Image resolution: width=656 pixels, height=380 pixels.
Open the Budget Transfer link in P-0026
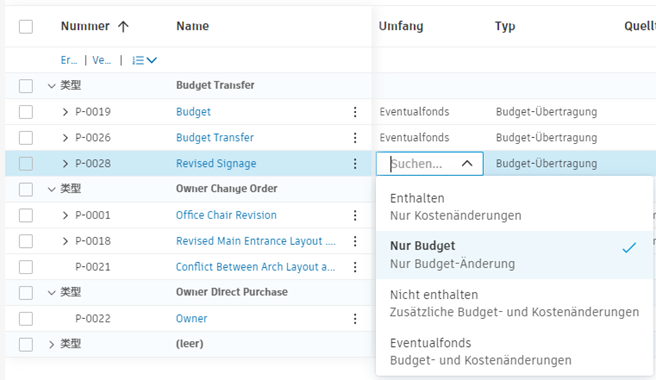pyautogui.click(x=215, y=138)
